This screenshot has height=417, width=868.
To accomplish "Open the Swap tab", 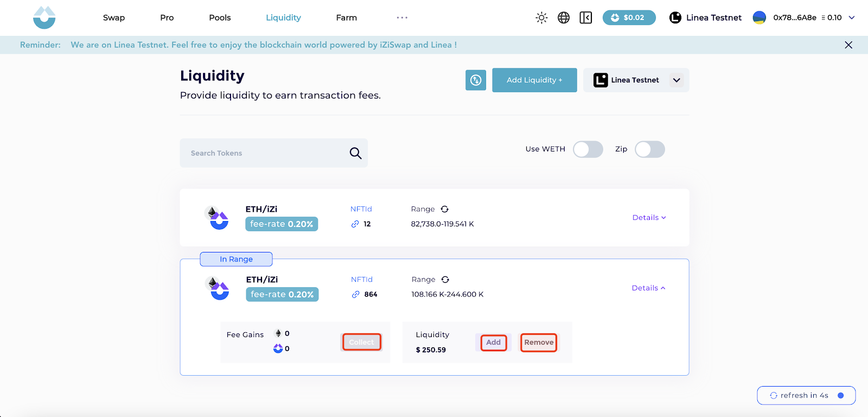I will pyautogui.click(x=114, y=18).
